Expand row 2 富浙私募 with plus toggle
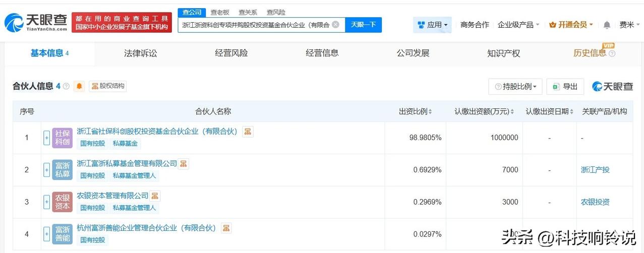The image size is (644, 253). point(47,170)
